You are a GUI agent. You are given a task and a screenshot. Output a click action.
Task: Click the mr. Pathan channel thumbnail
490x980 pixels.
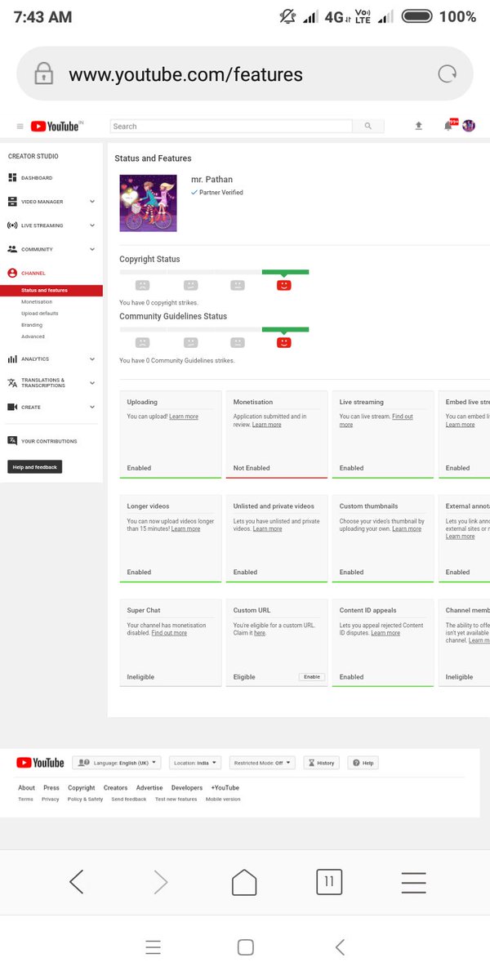(148, 203)
